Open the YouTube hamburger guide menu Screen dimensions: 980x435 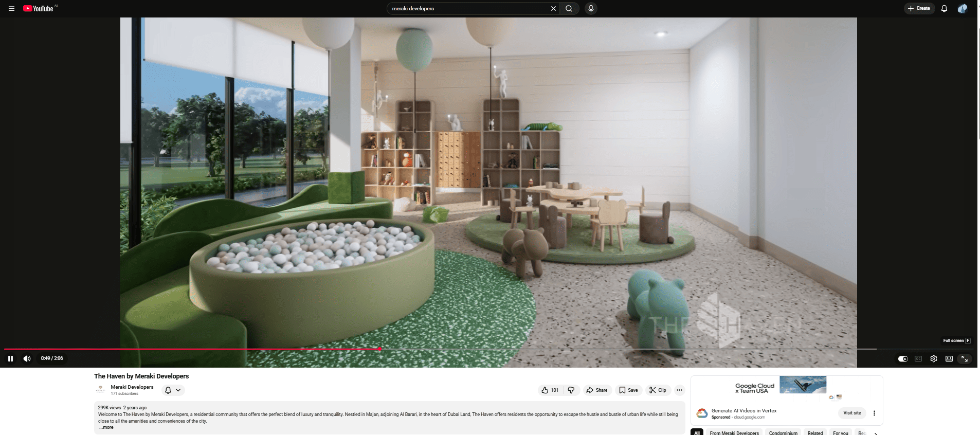click(11, 9)
